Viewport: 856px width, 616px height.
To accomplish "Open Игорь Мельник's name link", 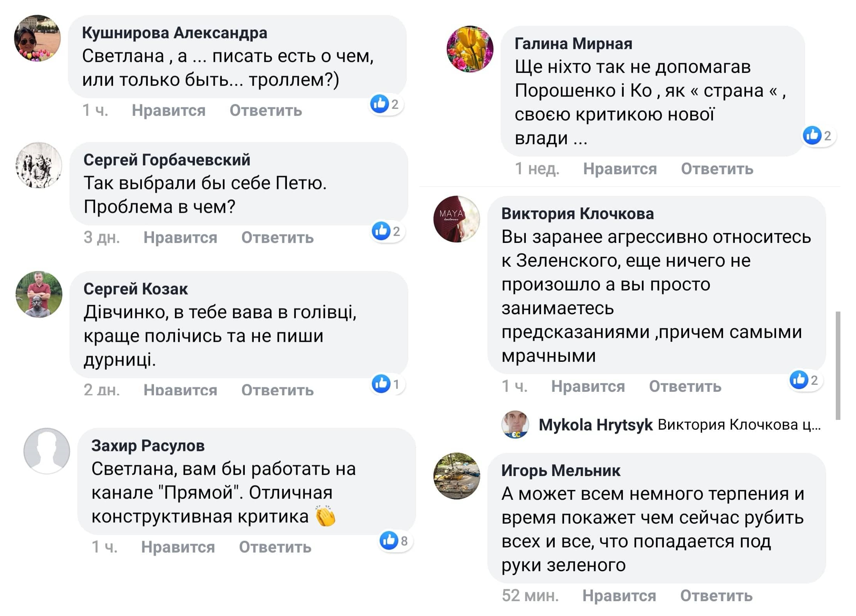I will pos(561,471).
